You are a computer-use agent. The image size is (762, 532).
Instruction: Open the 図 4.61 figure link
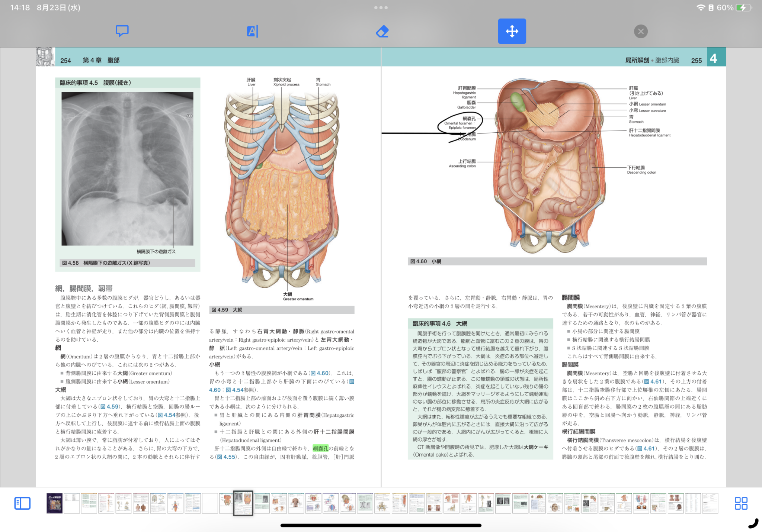tap(653, 381)
